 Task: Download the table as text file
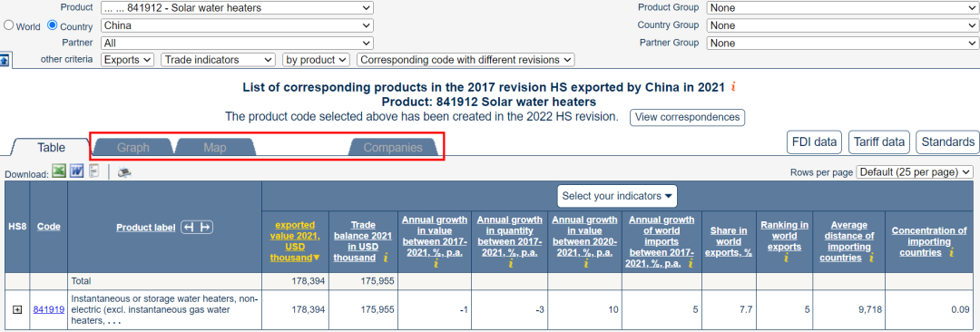tap(94, 171)
